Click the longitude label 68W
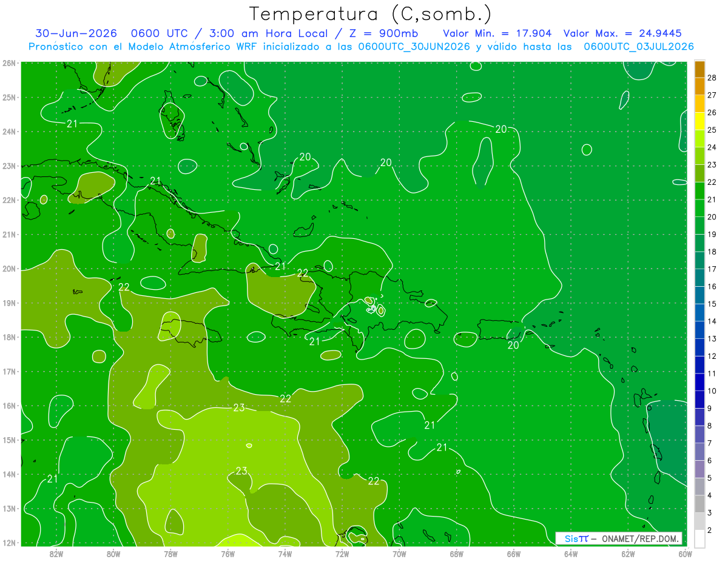Viewport: 728px width, 562px height. click(x=456, y=554)
